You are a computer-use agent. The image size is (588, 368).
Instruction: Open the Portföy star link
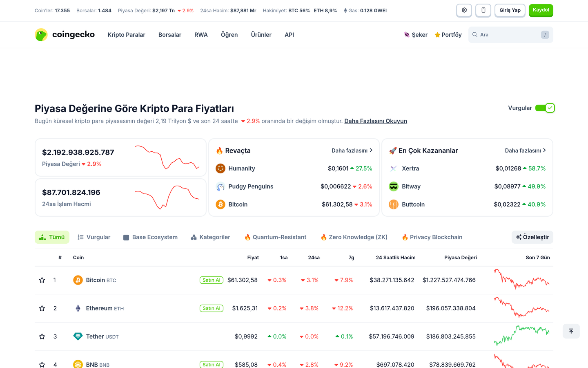(x=448, y=35)
